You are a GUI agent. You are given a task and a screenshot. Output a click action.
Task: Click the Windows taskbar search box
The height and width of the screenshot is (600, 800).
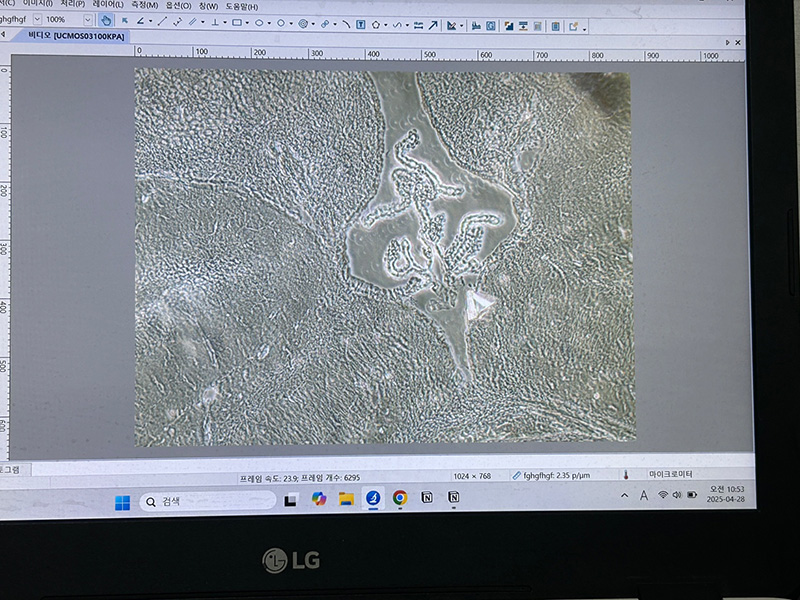(207, 501)
